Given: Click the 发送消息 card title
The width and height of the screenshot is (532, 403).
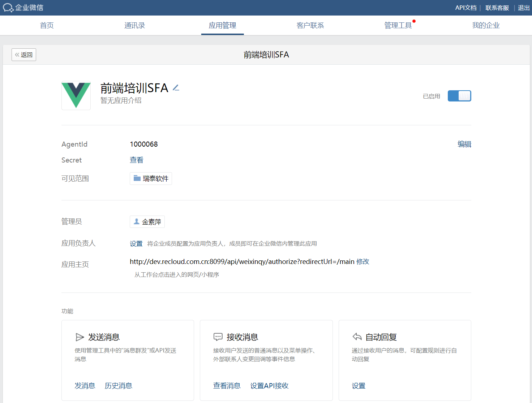Looking at the screenshot, I should point(104,337).
